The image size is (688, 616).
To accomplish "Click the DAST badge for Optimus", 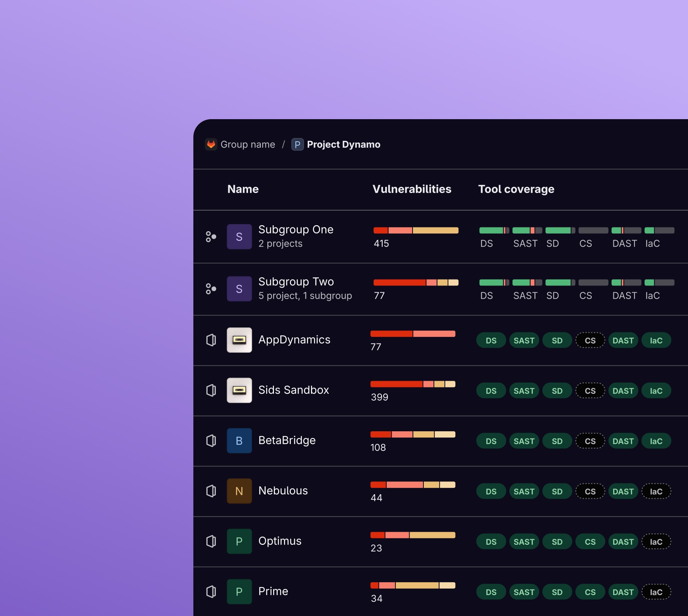I will (x=623, y=542).
